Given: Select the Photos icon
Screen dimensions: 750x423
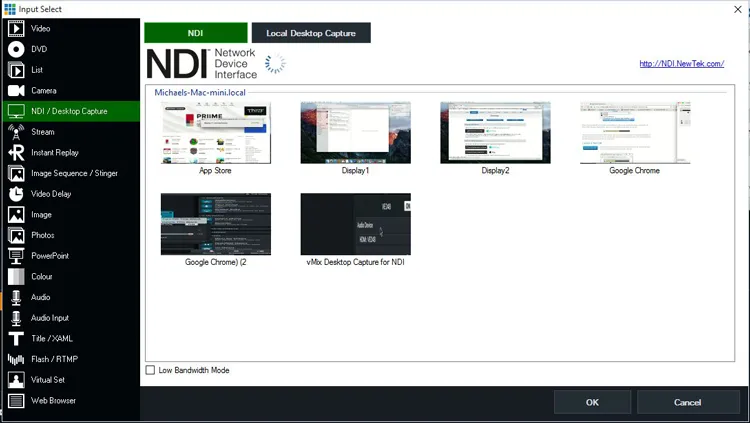Looking at the screenshot, I should (16, 235).
